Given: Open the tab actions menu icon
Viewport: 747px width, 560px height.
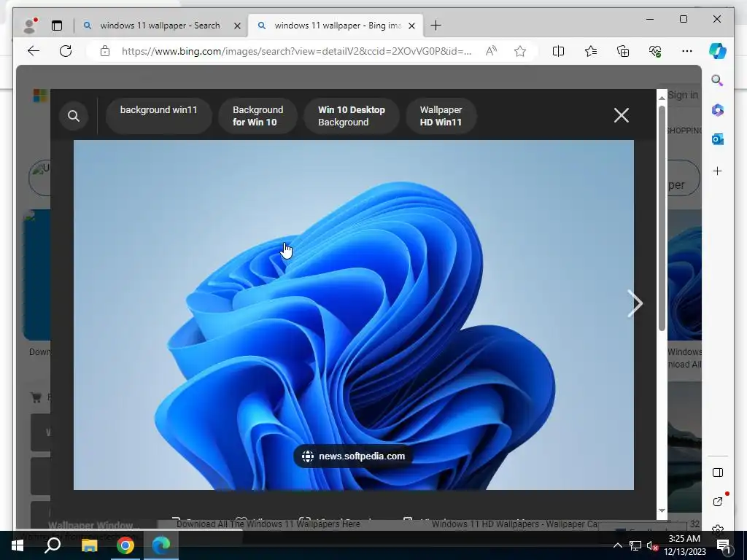Looking at the screenshot, I should (57, 26).
